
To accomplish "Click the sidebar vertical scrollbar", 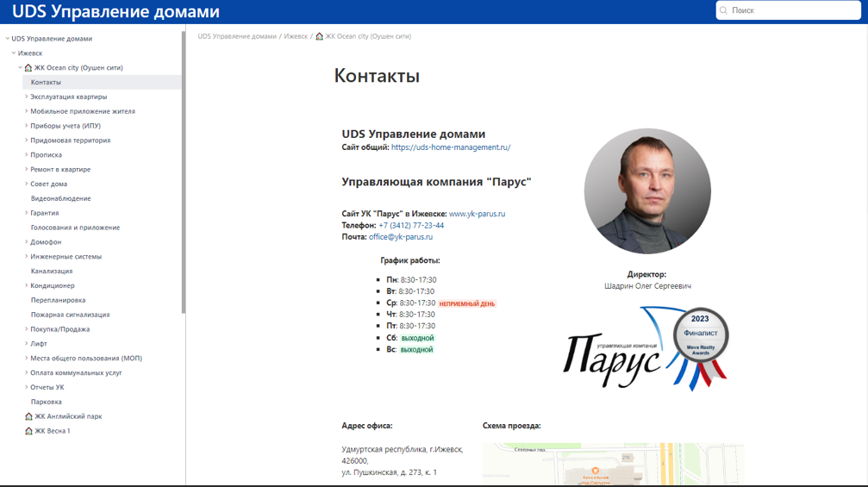I will pyautogui.click(x=184, y=172).
